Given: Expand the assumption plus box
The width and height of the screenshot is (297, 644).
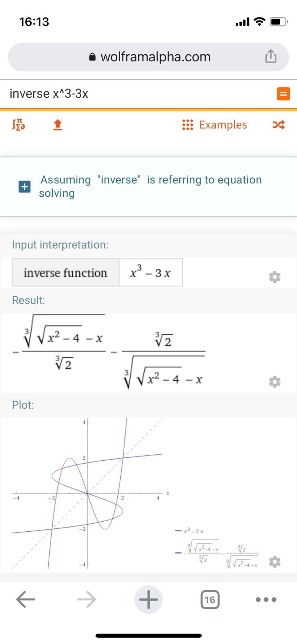Looking at the screenshot, I should click(x=25, y=187).
